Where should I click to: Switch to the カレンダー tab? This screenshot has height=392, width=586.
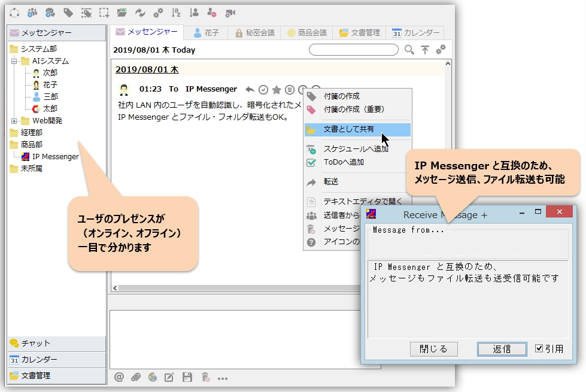[415, 33]
